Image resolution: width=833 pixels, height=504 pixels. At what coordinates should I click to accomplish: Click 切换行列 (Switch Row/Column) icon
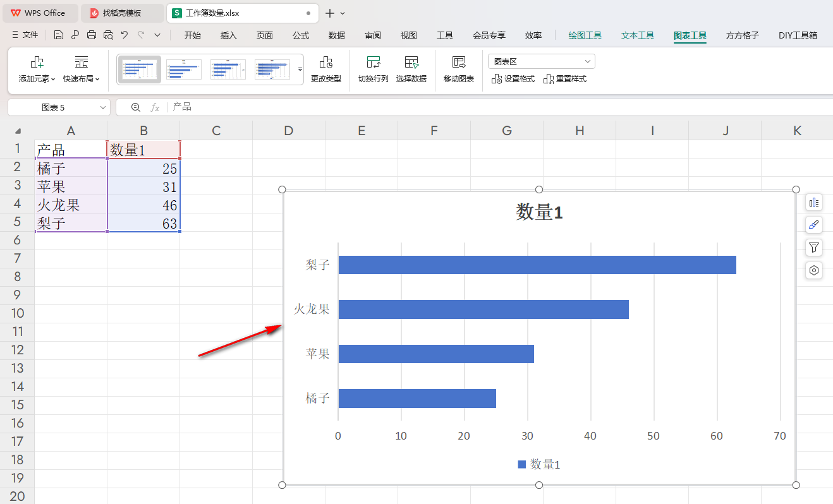click(x=374, y=69)
